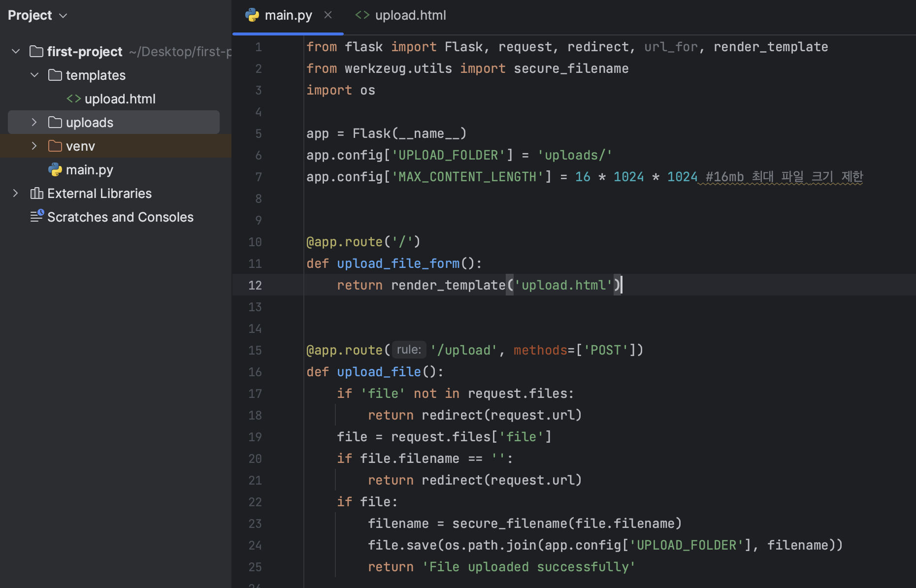Click 'redirect(request.url)' on line 21
Viewport: 916px width, 588px height.
pos(502,480)
